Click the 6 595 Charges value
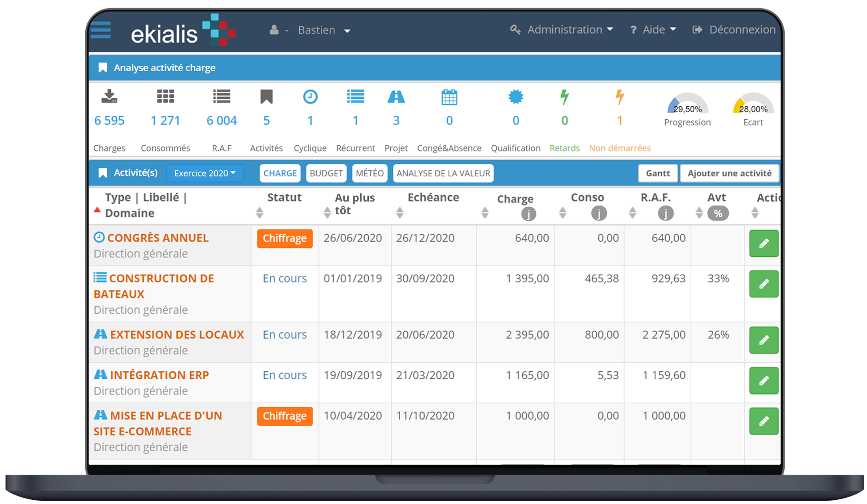The image size is (867, 504). point(109,120)
